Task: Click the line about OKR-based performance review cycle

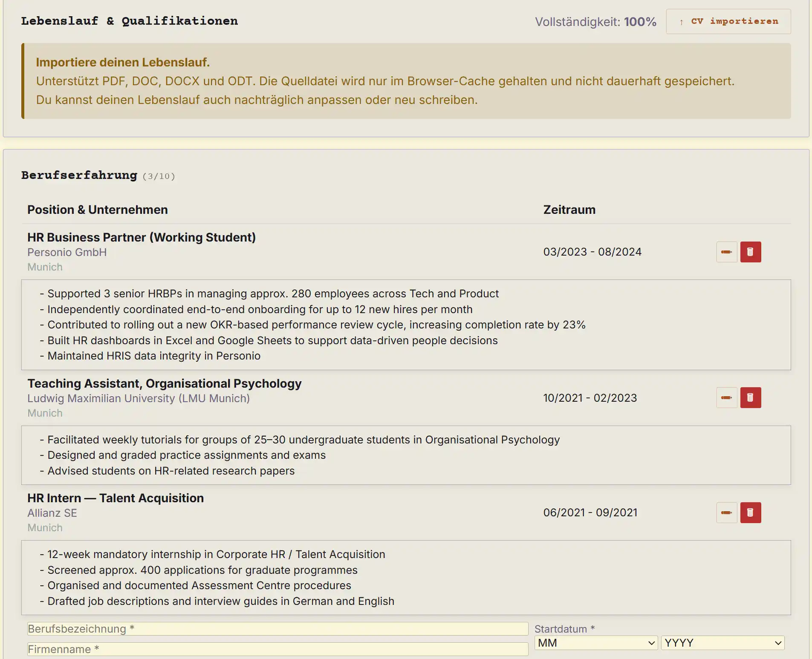Action: tap(312, 325)
